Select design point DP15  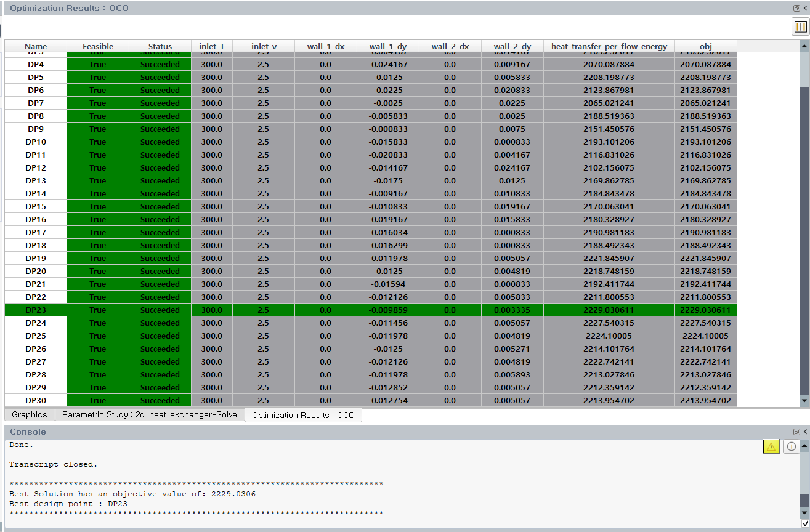[36, 206]
